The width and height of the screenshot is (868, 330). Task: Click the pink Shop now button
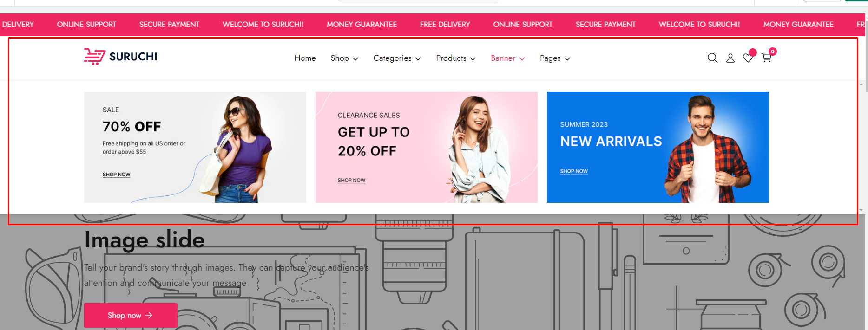131,315
